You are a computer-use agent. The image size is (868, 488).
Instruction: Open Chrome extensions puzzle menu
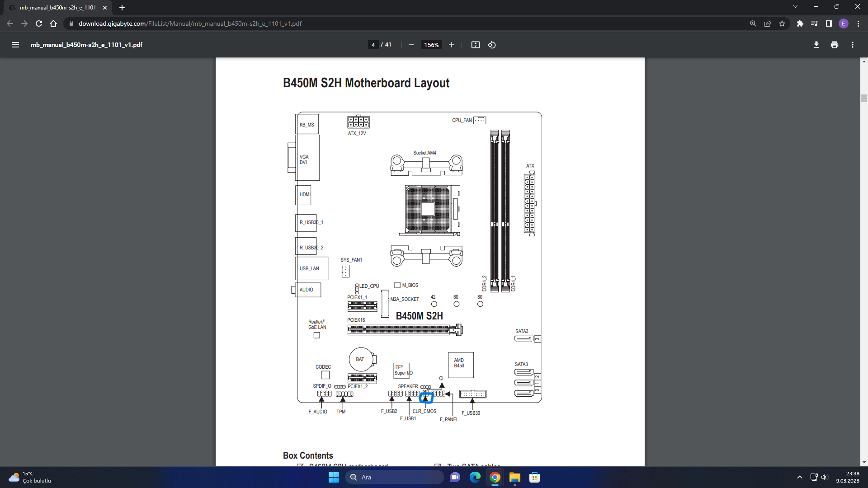coord(800,23)
